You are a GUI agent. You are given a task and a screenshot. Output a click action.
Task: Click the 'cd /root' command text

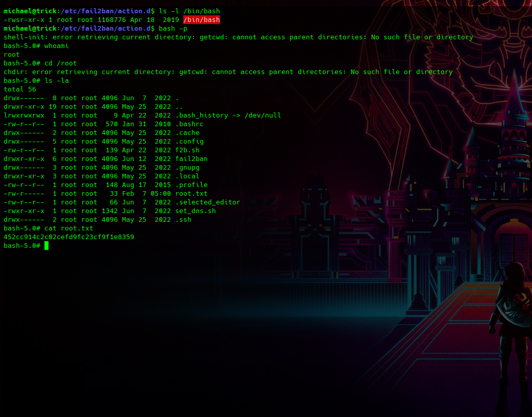coord(61,63)
